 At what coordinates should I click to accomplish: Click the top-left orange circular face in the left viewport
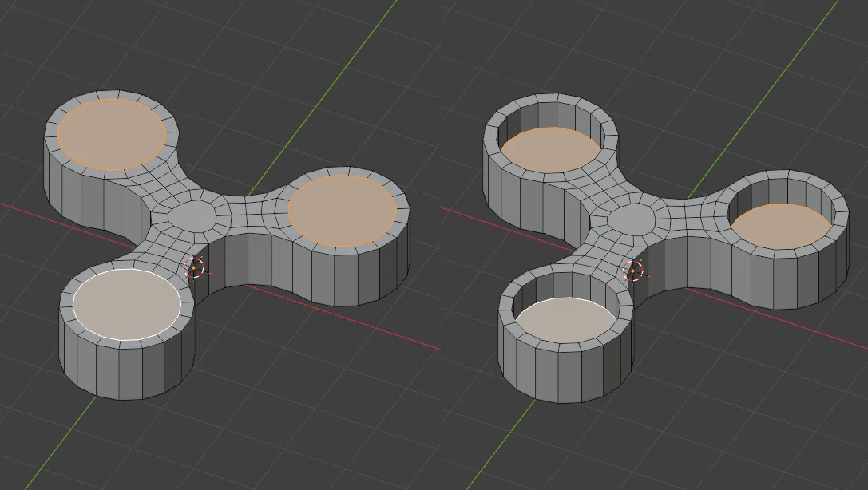click(111, 134)
